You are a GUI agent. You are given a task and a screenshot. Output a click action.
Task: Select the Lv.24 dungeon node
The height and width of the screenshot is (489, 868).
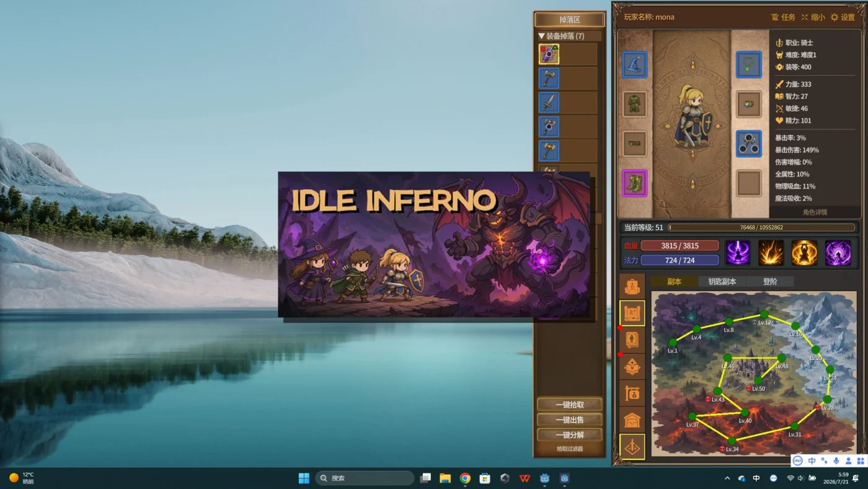coord(830,370)
